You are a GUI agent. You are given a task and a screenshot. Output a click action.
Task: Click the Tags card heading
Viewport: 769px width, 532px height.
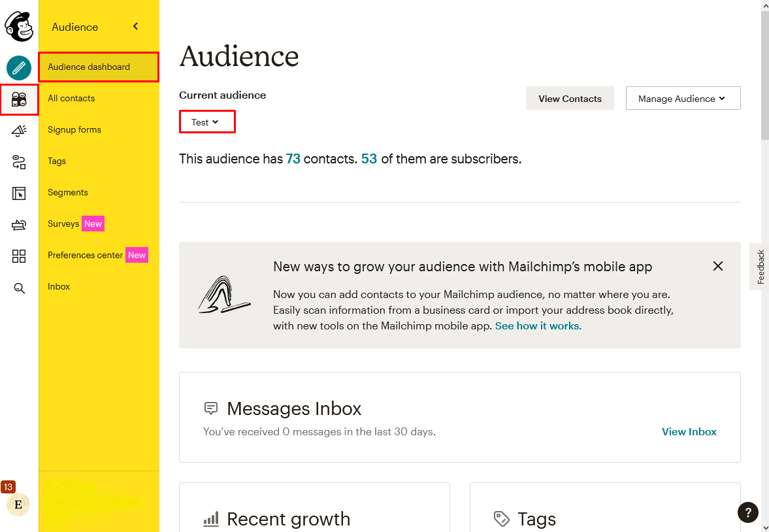point(536,519)
